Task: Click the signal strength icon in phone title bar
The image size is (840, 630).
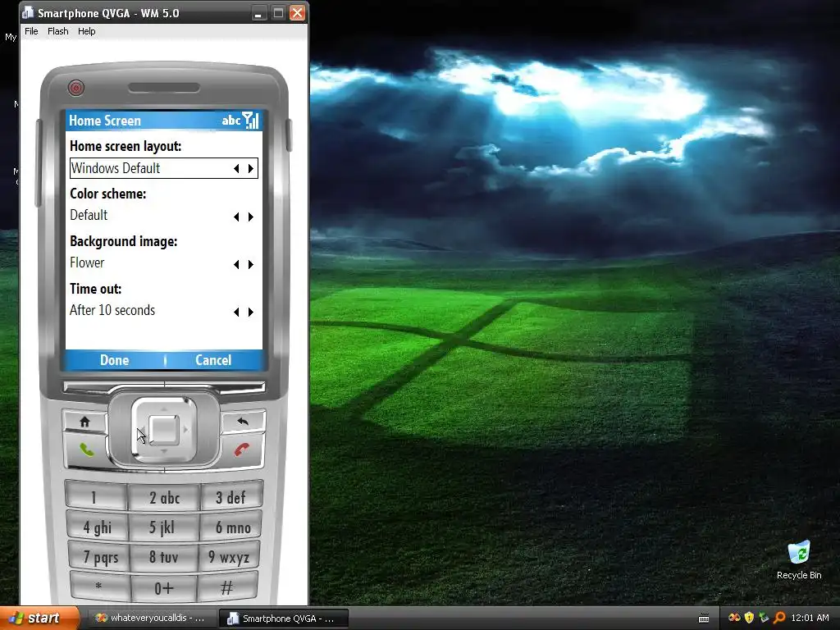Action: (251, 121)
